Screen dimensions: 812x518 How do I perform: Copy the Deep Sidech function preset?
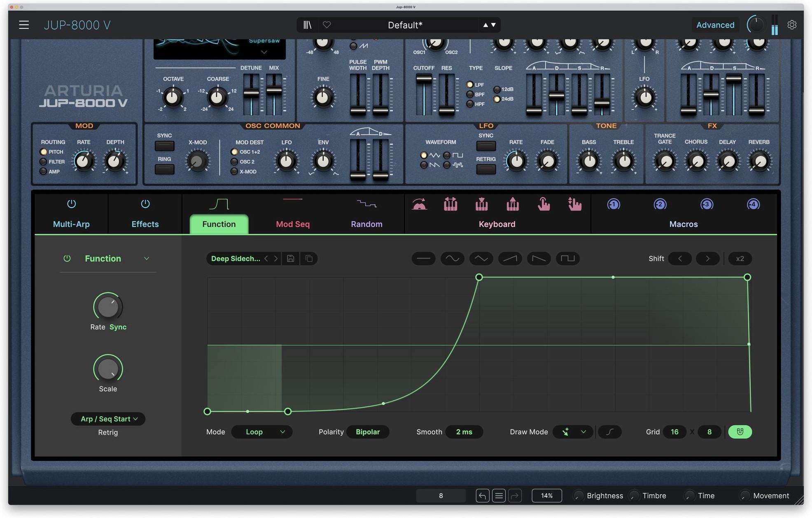pos(309,259)
